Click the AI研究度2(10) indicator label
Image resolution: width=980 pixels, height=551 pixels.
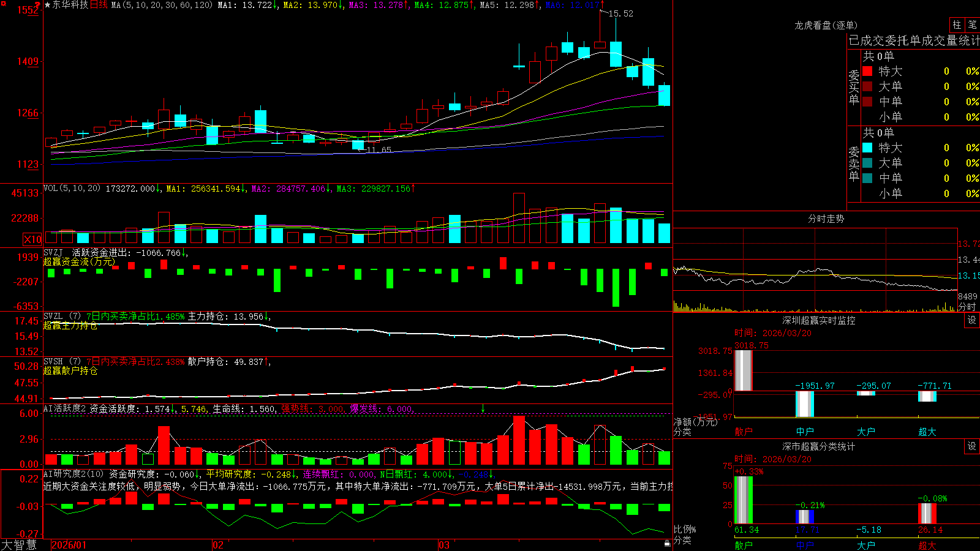pyautogui.click(x=73, y=474)
